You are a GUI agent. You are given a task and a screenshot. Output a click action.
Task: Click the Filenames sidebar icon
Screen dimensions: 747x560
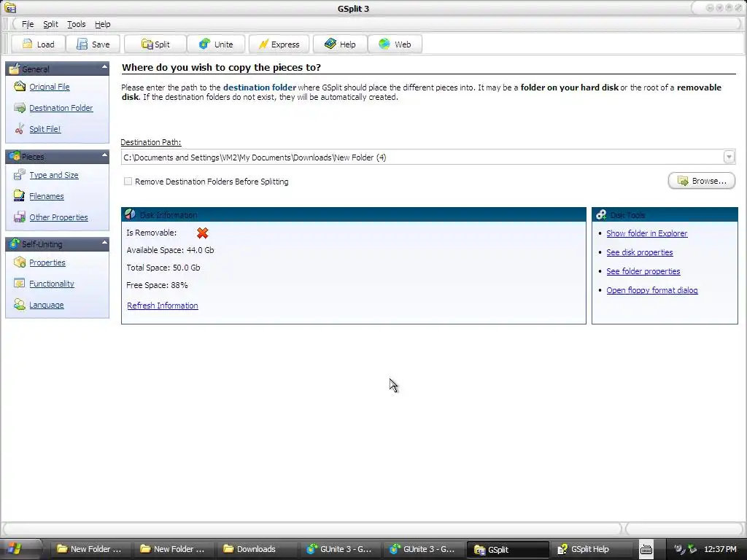pyautogui.click(x=20, y=195)
